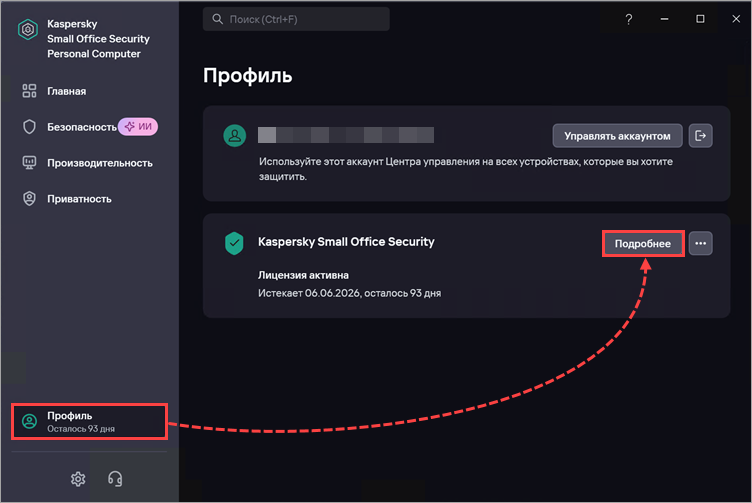Minimize the Kaspersky window
The height and width of the screenshot is (503, 752).
pos(664,19)
